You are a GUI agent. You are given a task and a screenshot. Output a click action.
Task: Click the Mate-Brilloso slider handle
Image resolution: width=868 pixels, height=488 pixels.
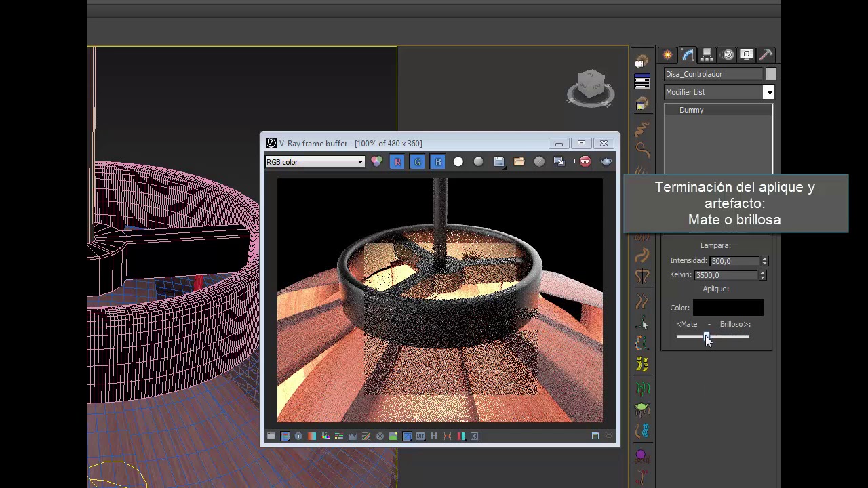coord(707,337)
